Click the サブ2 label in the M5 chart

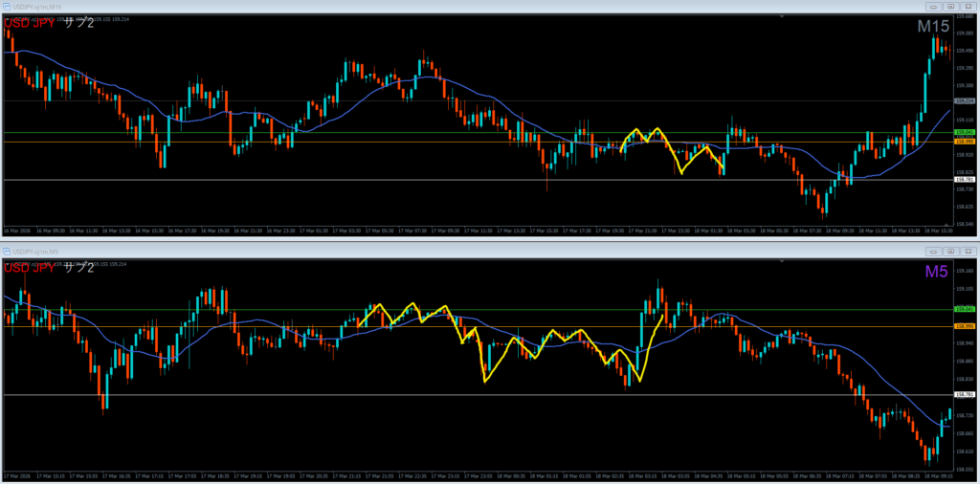click(78, 267)
